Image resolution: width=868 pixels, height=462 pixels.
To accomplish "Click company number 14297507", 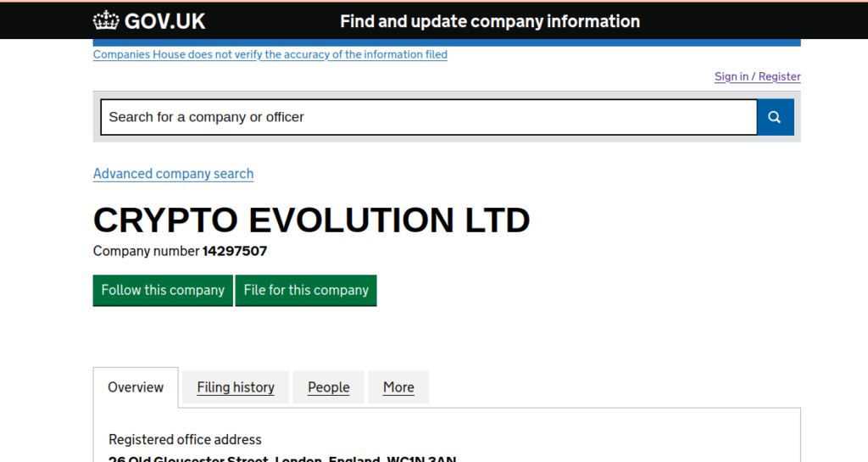I will [x=235, y=251].
